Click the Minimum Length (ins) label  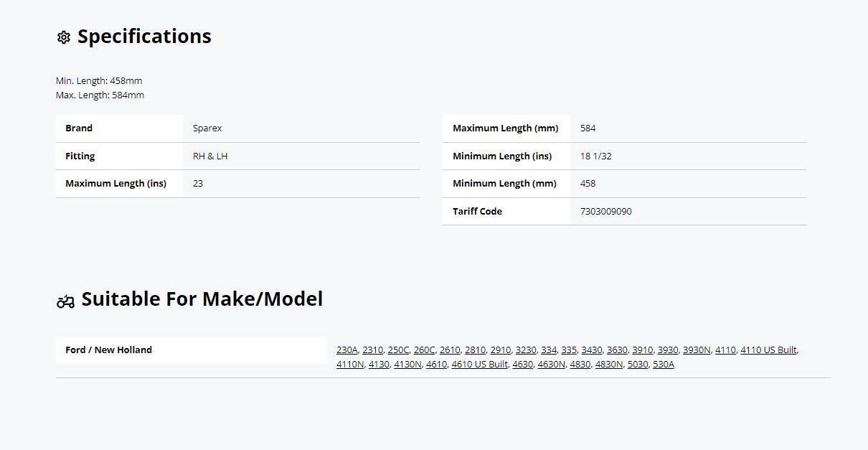pos(502,156)
